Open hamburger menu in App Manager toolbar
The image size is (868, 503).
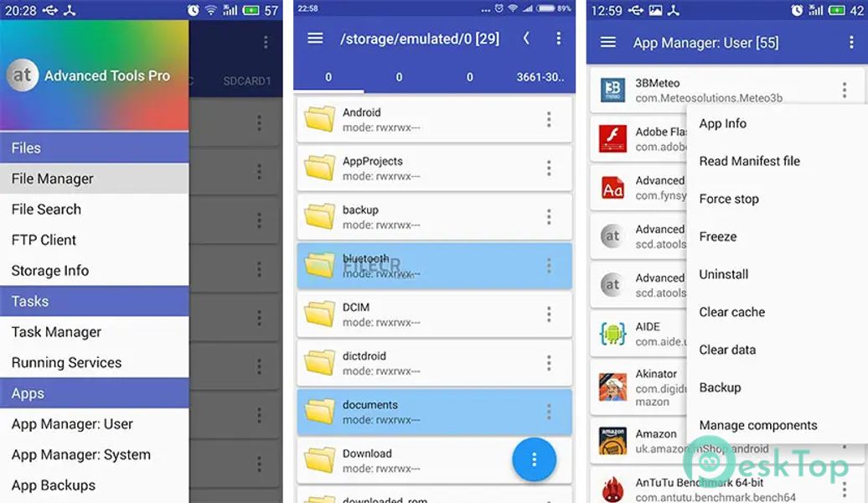pyautogui.click(x=608, y=42)
